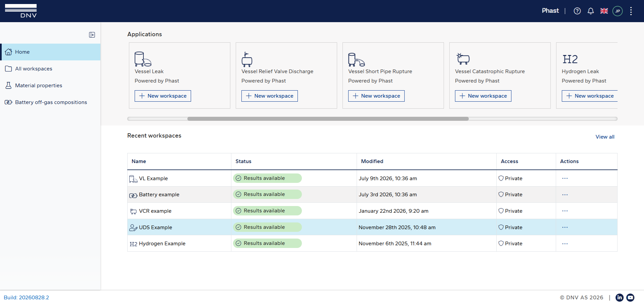Viewport: 644px width, 305px height.
Task: Click the January 22nd 2026, 9:20 am date
Action: (x=394, y=211)
